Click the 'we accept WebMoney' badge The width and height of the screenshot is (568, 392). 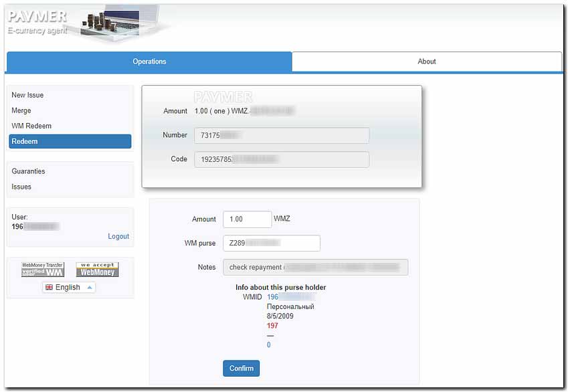[98, 270]
